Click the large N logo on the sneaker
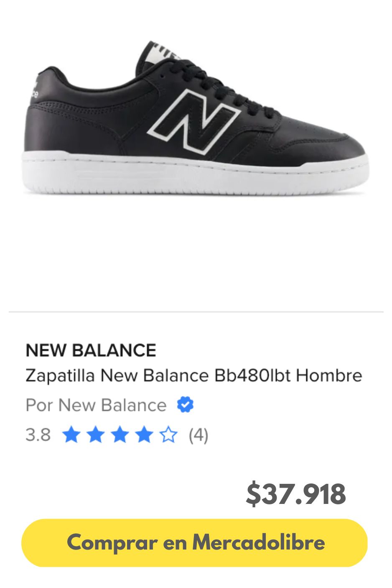This screenshot has height=588, width=392. click(194, 120)
